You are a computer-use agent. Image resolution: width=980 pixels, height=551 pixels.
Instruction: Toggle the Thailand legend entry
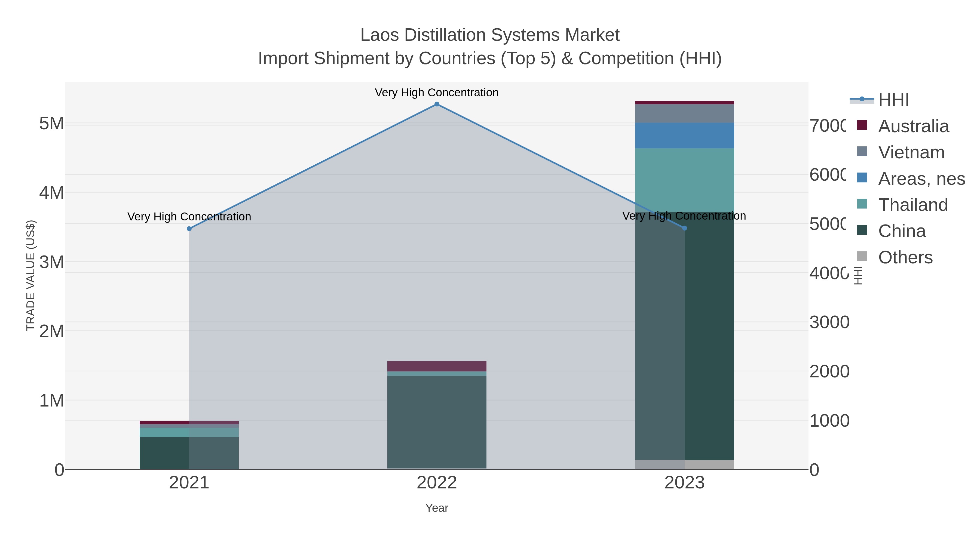(x=902, y=205)
